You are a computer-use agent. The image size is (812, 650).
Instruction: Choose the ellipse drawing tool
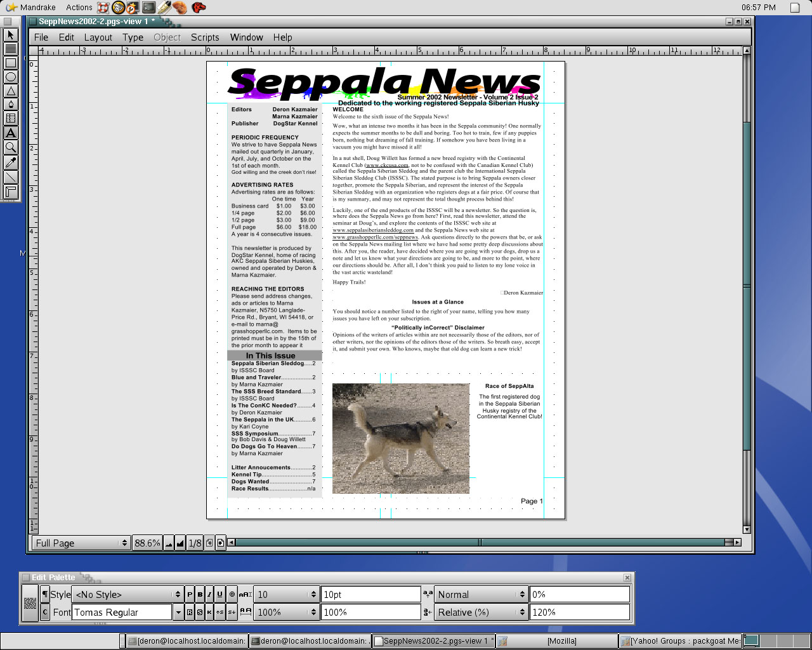point(11,77)
